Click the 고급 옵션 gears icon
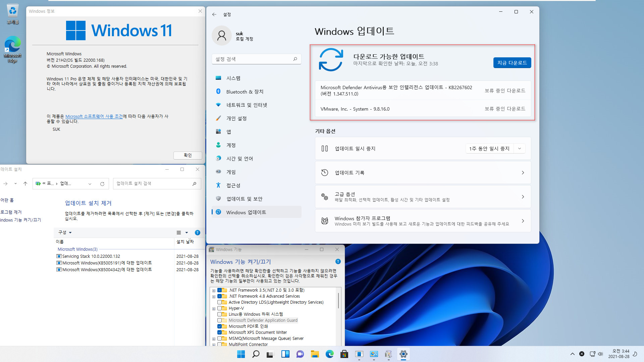The width and height of the screenshot is (644, 362). pyautogui.click(x=324, y=197)
